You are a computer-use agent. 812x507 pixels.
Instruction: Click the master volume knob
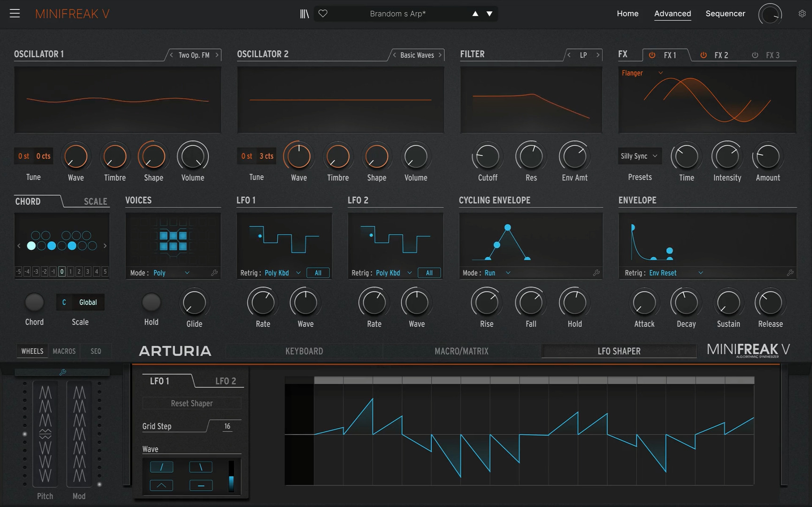770,15
